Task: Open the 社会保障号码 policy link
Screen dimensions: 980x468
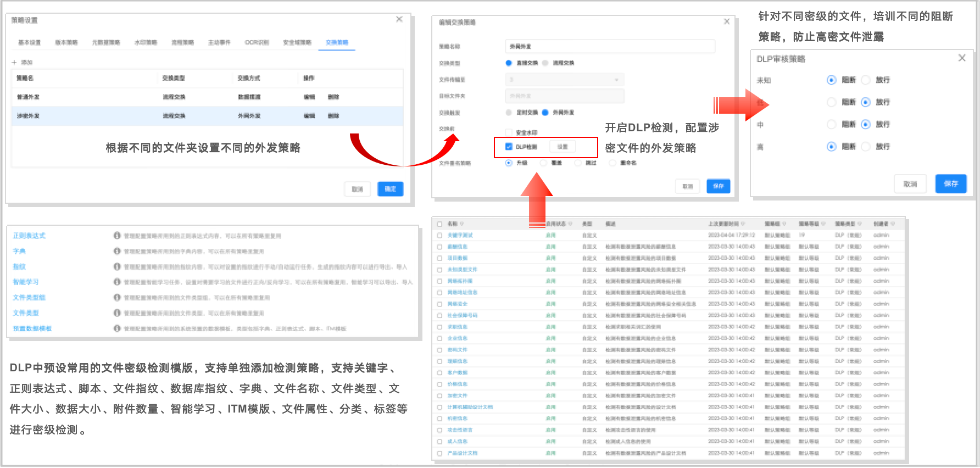Action: coord(463,315)
